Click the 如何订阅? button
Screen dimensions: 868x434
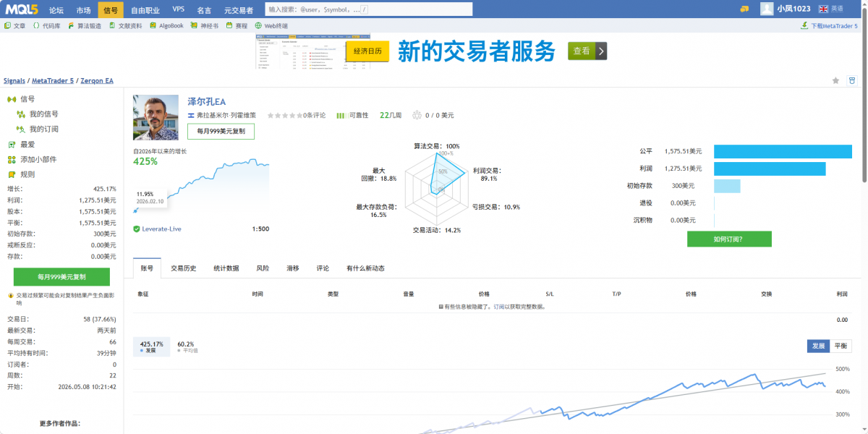[729, 239]
